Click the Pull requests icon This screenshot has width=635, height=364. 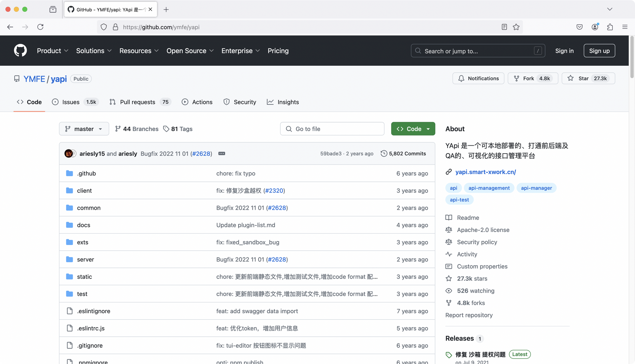pyautogui.click(x=112, y=102)
